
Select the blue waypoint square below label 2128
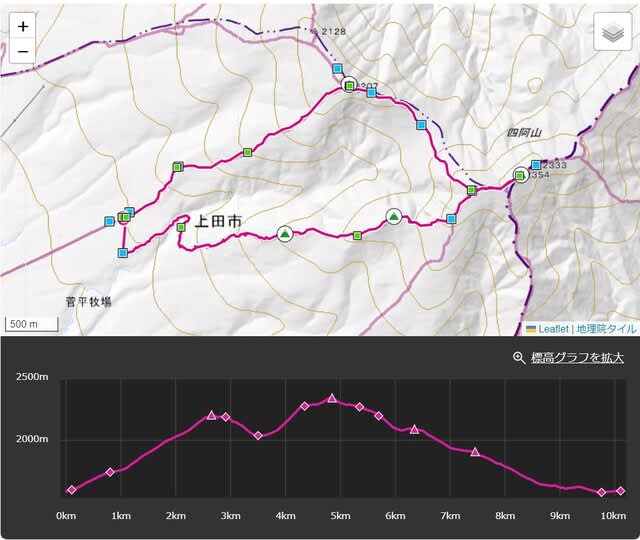337,69
